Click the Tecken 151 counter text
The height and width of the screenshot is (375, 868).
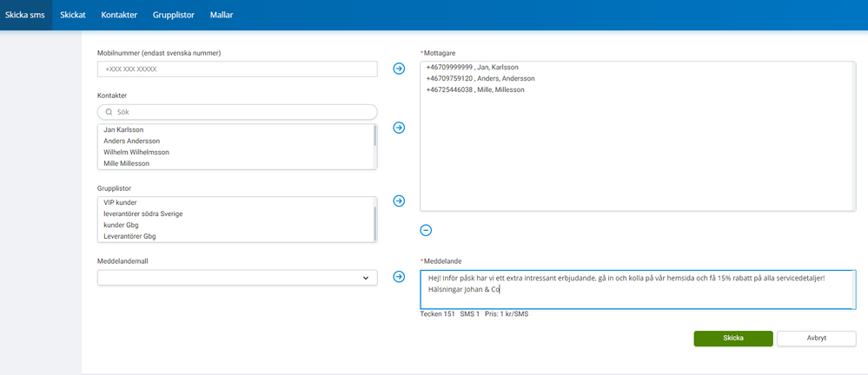[x=437, y=314]
